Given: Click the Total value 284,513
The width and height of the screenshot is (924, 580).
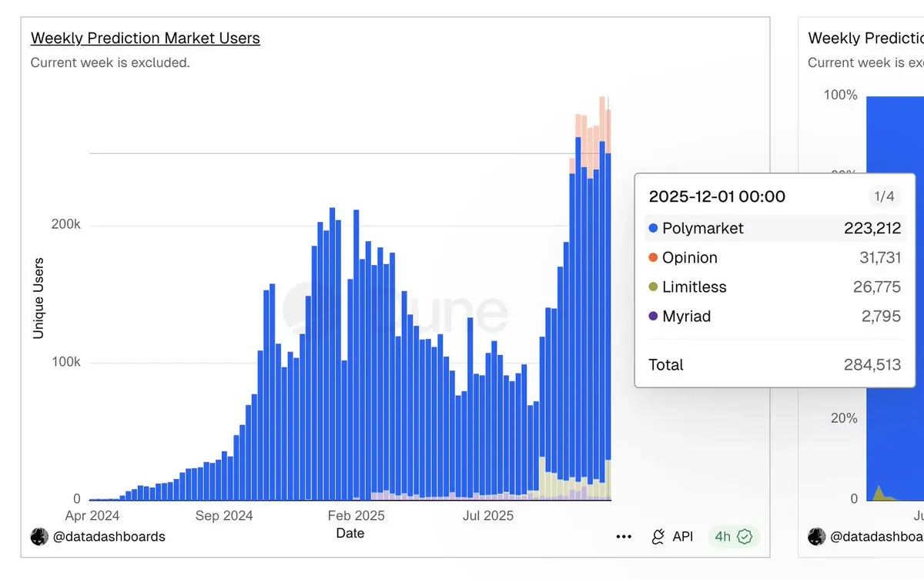Looking at the screenshot, I should pyautogui.click(x=872, y=364).
